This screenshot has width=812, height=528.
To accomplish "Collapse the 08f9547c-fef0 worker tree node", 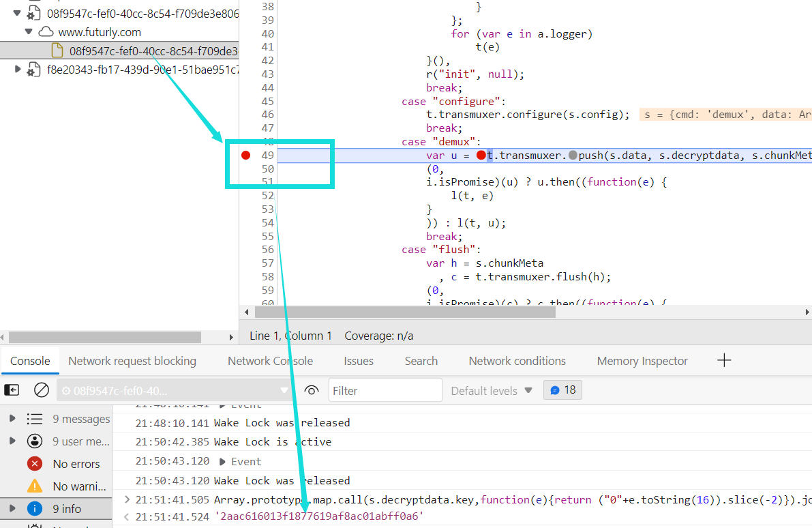I will 16,14.
